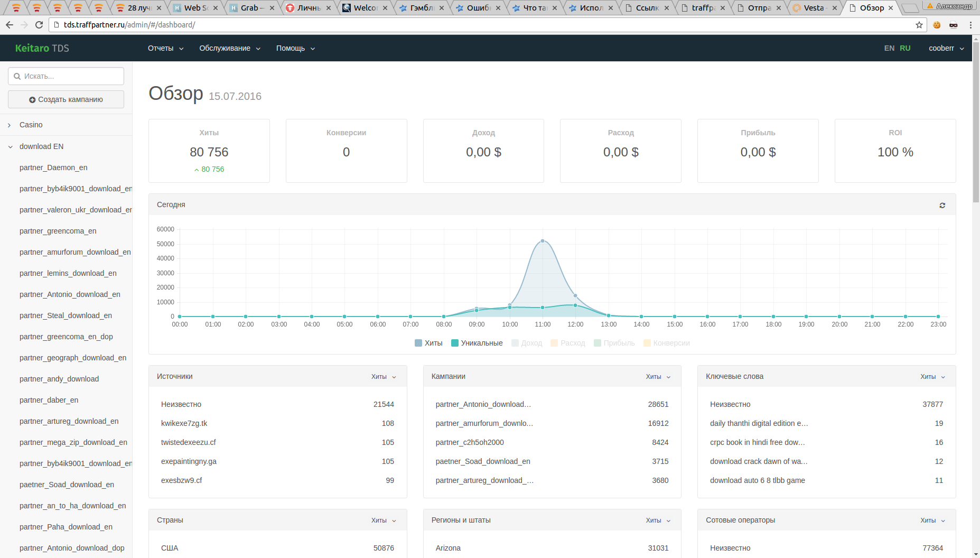The height and width of the screenshot is (558, 980).
Task: Toggle Прибыль series in chart legend
Action: 614,343
